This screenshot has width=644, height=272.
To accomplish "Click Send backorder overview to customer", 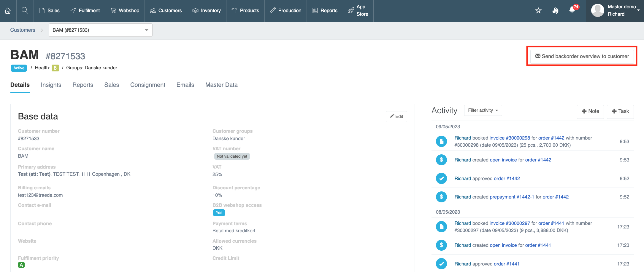I will tap(582, 56).
